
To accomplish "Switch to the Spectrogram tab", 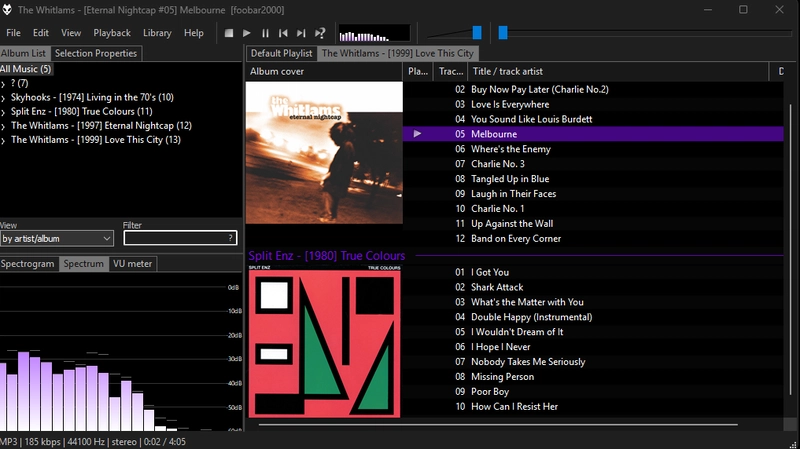I will (x=28, y=264).
